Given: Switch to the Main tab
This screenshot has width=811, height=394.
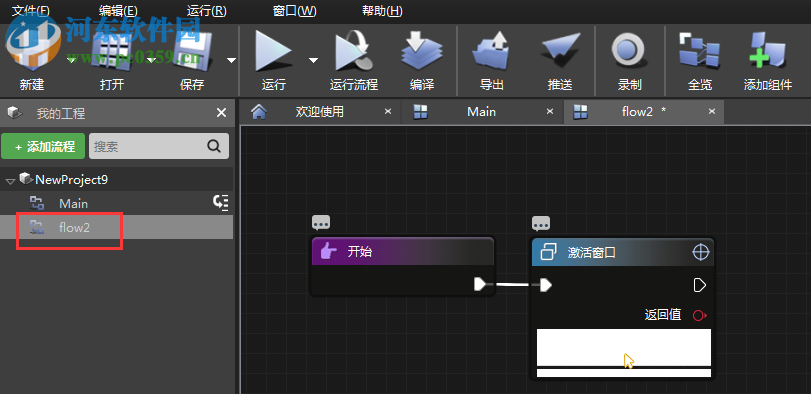Looking at the screenshot, I should coord(482,112).
